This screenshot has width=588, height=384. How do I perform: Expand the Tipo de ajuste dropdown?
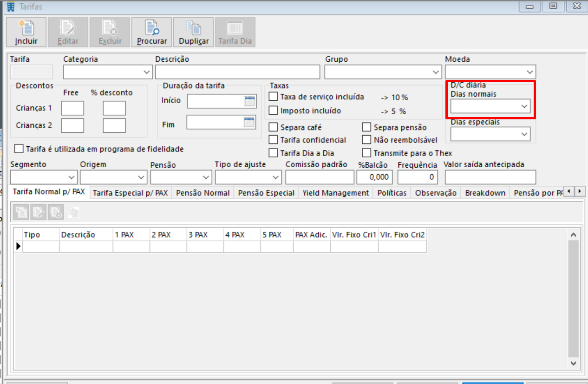coord(276,177)
